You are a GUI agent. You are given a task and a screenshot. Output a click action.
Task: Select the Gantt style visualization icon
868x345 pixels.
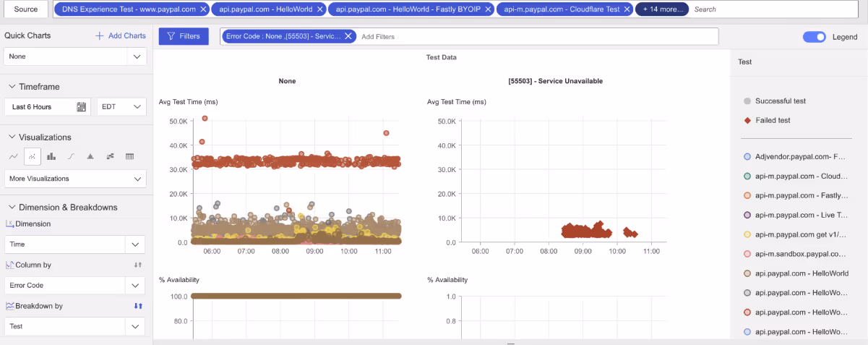click(x=110, y=156)
